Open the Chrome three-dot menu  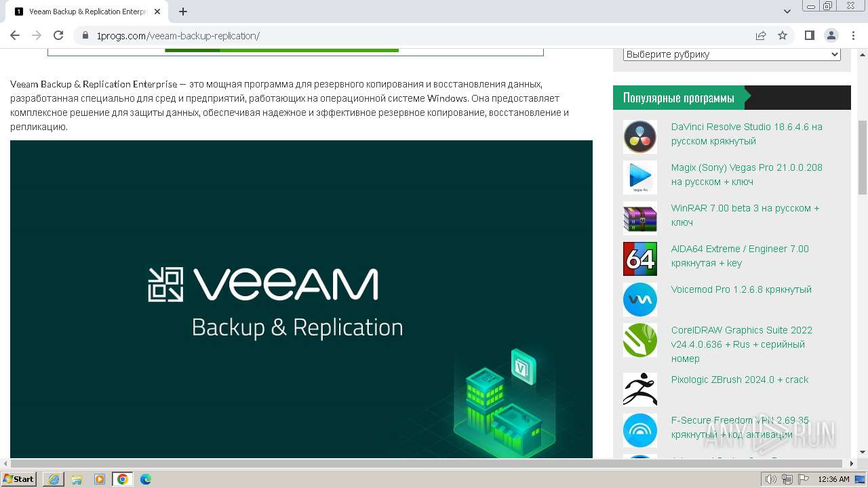tap(852, 35)
